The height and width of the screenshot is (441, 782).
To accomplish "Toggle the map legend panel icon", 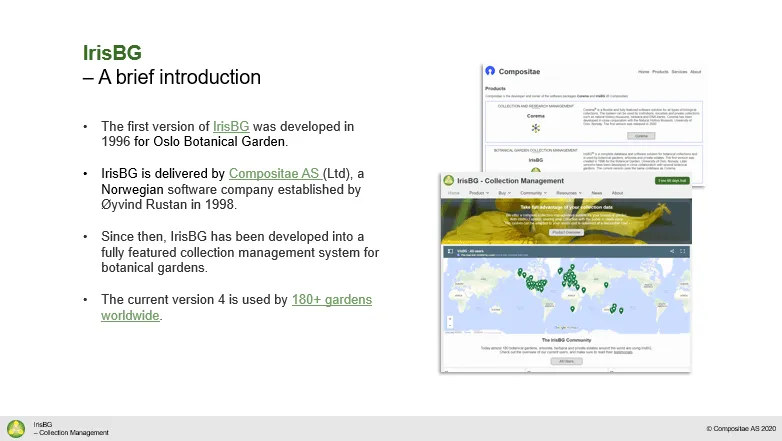I will 450,251.
